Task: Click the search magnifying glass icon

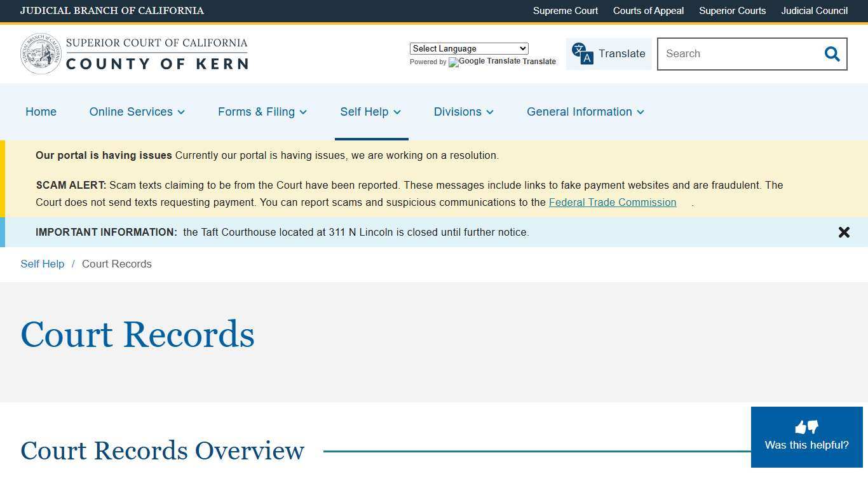Action: click(x=832, y=54)
